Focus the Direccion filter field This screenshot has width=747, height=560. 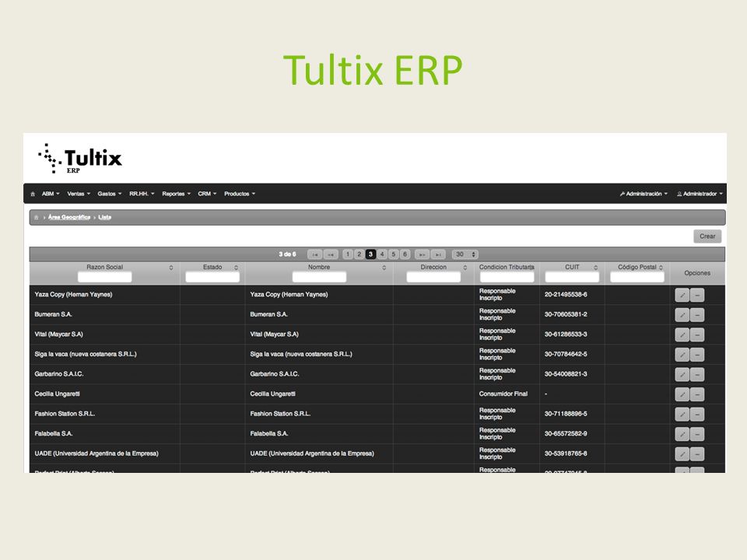(433, 277)
